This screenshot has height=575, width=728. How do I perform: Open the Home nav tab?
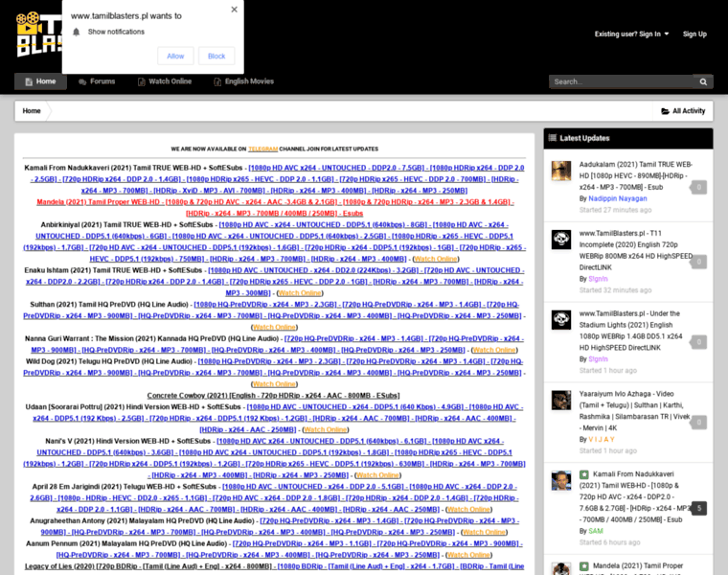[x=40, y=81]
